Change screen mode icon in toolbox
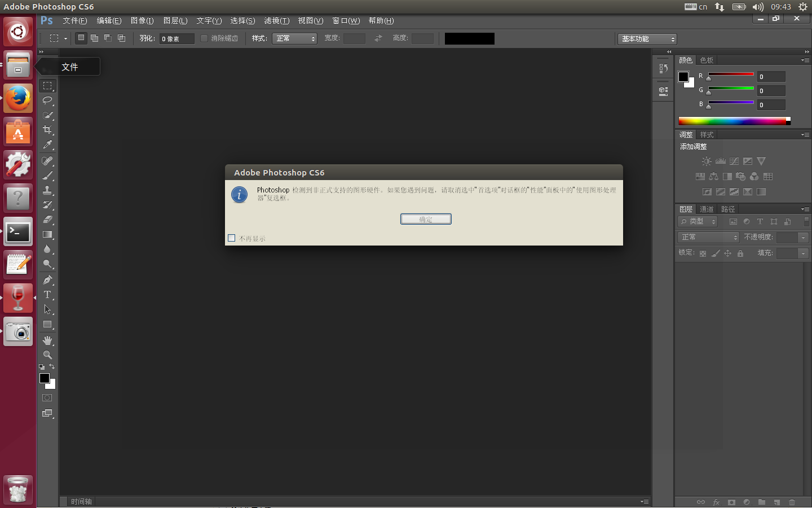 pos(47,413)
